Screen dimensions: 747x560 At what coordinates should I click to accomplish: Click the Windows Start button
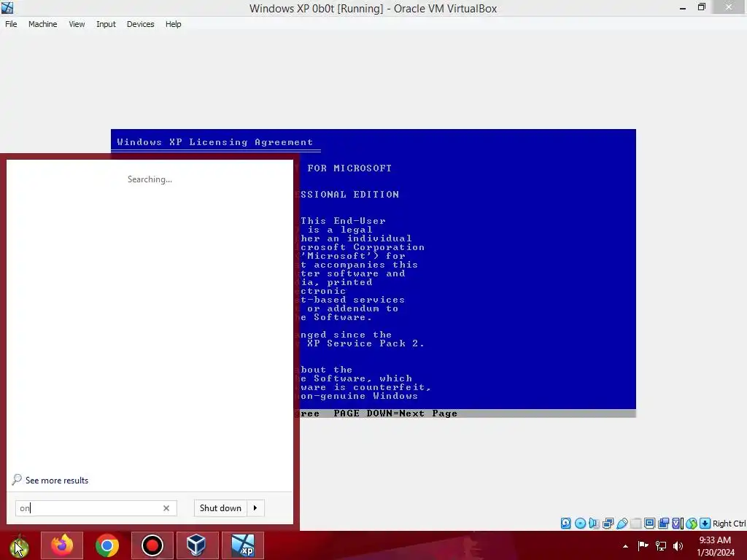point(20,545)
